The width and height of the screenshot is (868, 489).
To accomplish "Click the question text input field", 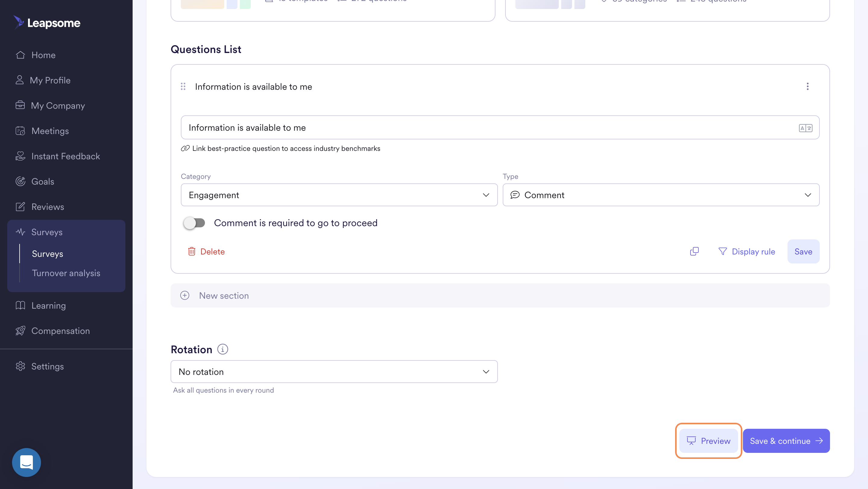I will [500, 128].
